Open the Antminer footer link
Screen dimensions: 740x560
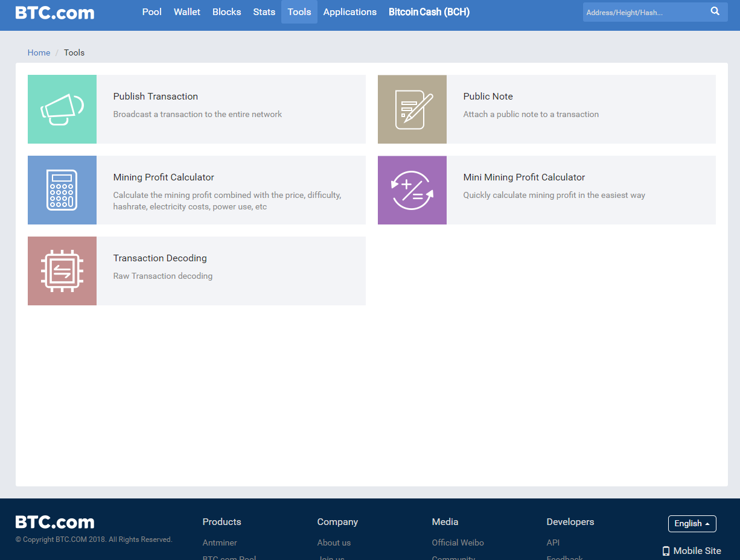click(220, 542)
